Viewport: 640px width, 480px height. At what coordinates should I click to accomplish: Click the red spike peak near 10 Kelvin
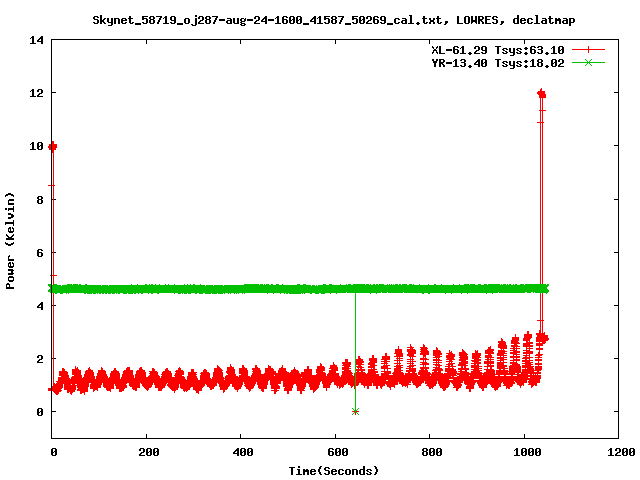[x=53, y=147]
